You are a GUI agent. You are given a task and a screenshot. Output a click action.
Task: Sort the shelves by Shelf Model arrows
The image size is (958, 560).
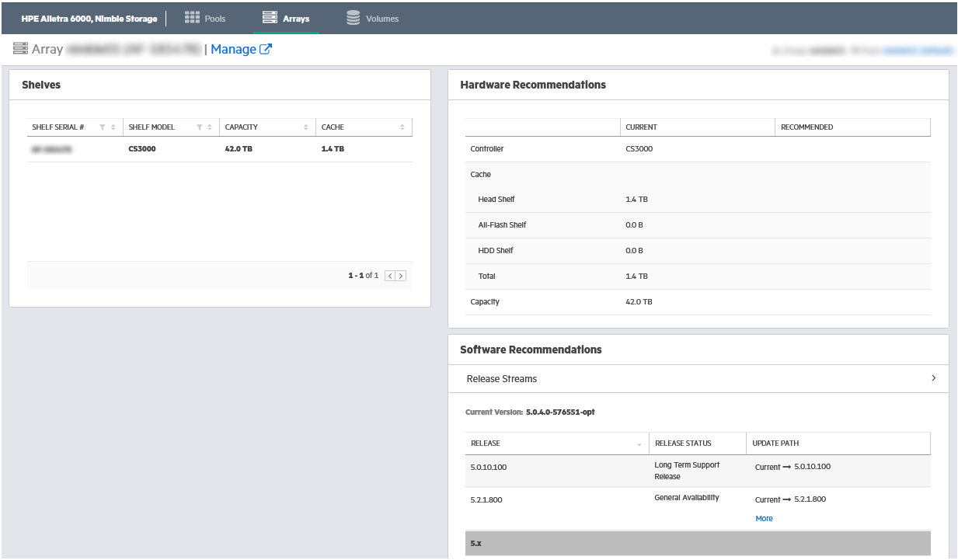point(210,127)
